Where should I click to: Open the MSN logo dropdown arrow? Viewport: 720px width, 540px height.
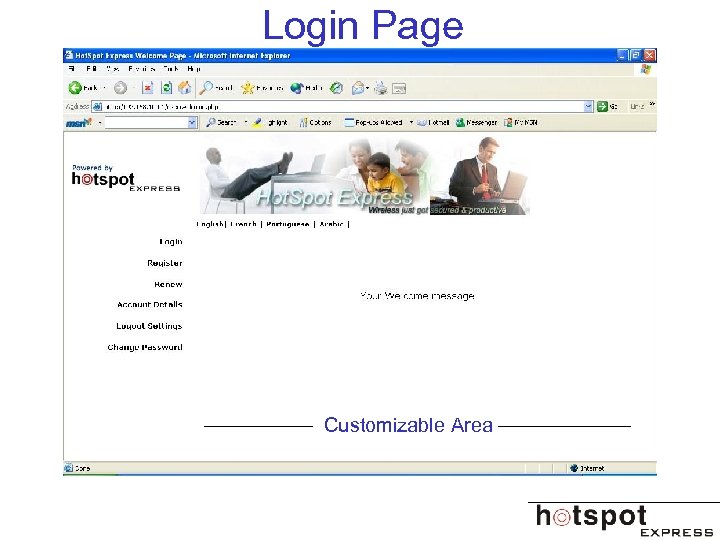(100, 123)
